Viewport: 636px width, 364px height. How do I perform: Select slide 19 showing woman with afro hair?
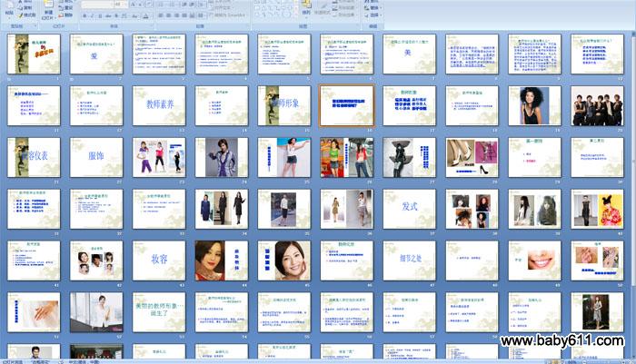[534, 105]
